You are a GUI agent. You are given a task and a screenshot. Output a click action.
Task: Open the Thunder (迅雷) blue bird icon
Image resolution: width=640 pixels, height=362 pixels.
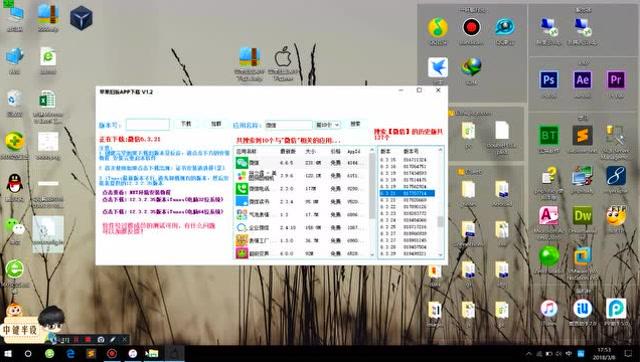[x=438, y=67]
